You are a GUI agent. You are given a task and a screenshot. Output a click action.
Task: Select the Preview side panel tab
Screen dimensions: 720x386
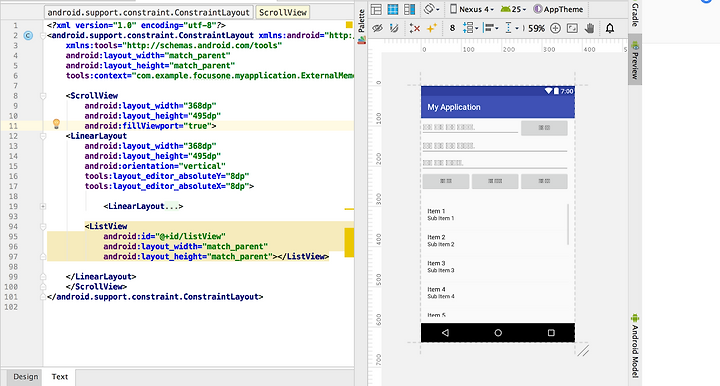635,60
